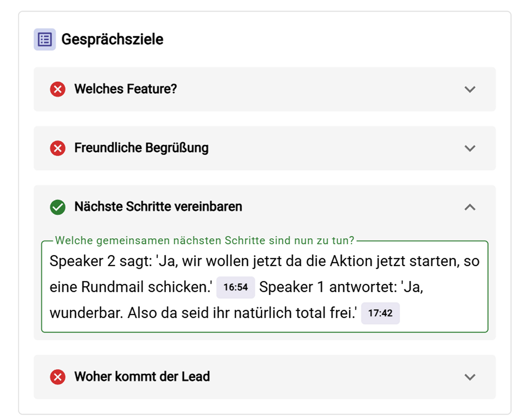This screenshot has width=518, height=420.
Task: Jump to timestamp 17:42
Action: click(x=380, y=313)
